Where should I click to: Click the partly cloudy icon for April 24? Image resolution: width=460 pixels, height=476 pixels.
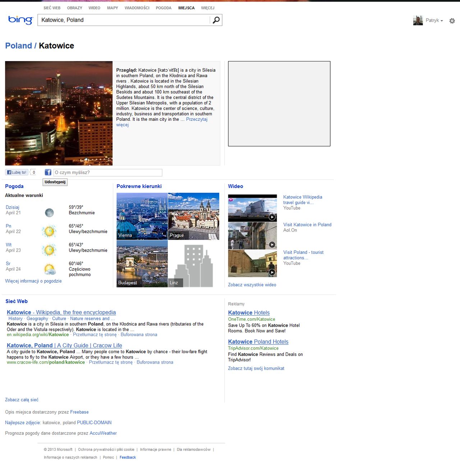click(50, 269)
